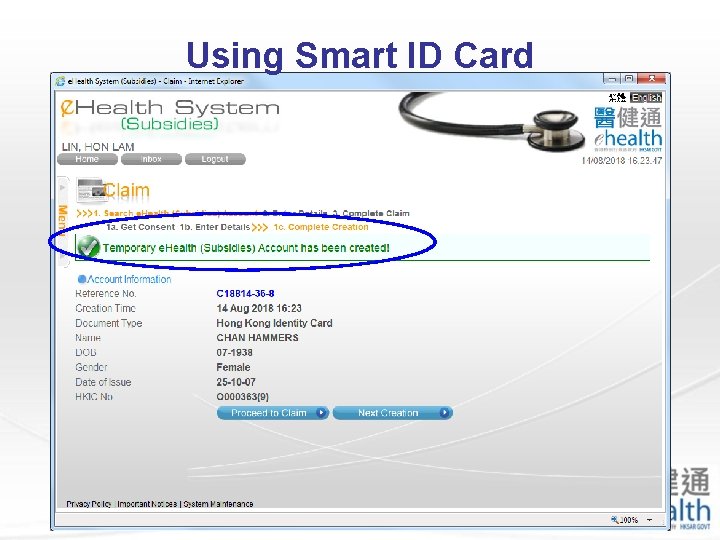
Task: Select the HKIC No. value O000363(9)
Action: 242,397
